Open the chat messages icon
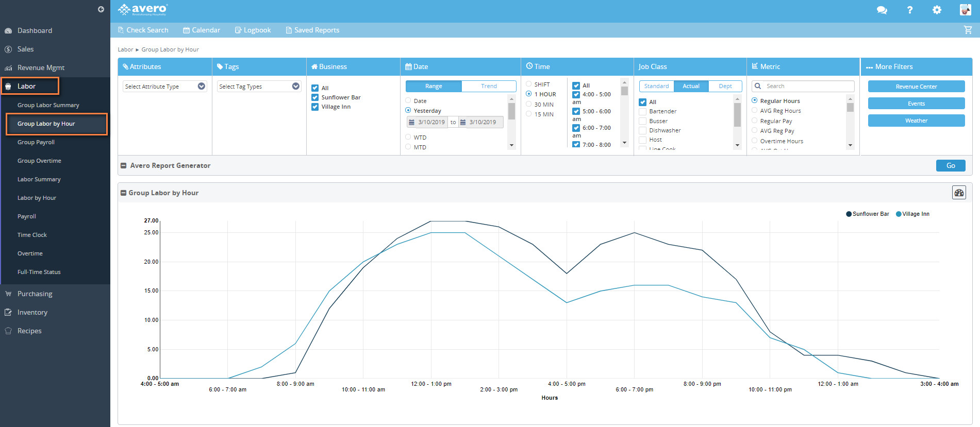Image resolution: width=980 pixels, height=427 pixels. 882,10
